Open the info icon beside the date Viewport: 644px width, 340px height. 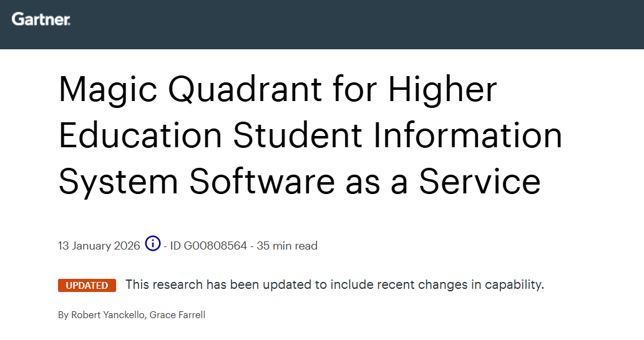click(x=153, y=244)
